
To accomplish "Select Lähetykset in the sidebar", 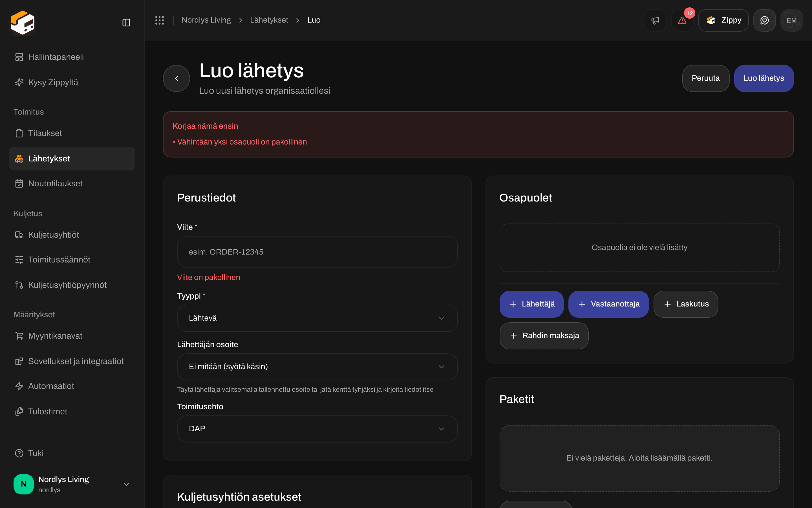I will coord(72,159).
